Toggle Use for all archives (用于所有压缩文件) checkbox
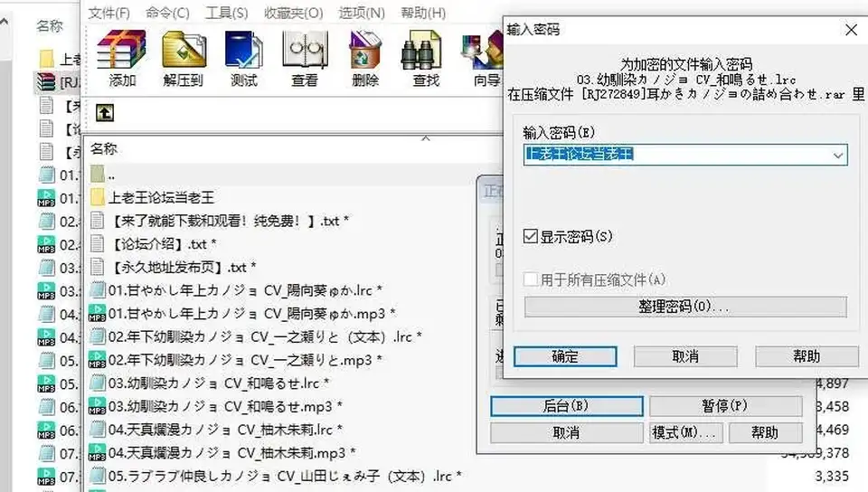The width and height of the screenshot is (868, 492). pyautogui.click(x=531, y=279)
